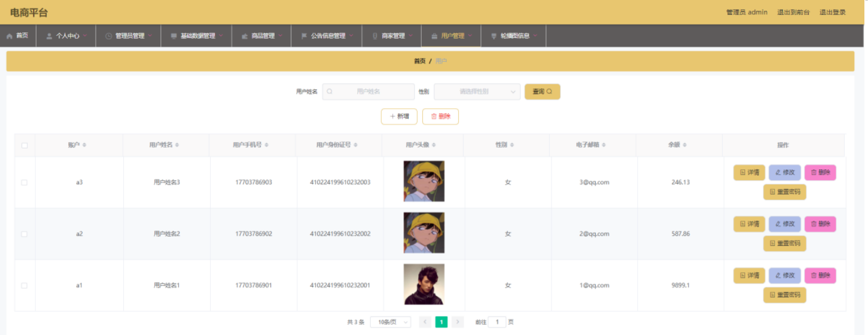Click the clock icon beside 管理员管理
This screenshot has width=868, height=335.
[x=108, y=36]
